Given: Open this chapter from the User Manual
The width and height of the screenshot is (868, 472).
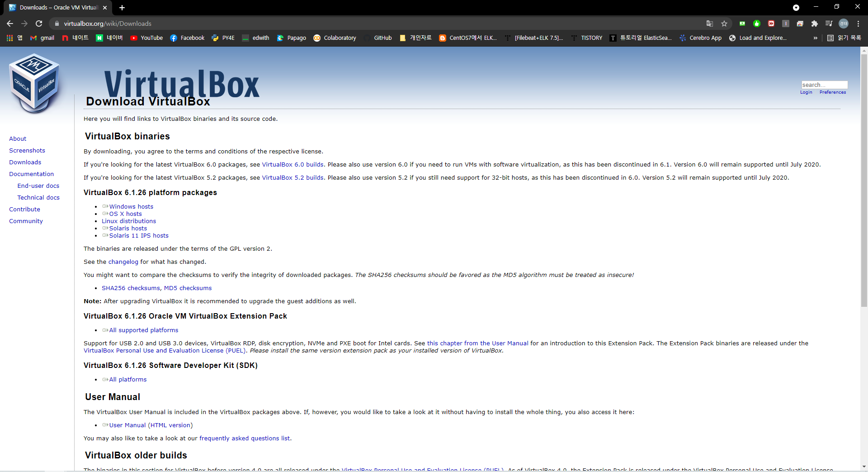Looking at the screenshot, I should click(x=477, y=343).
